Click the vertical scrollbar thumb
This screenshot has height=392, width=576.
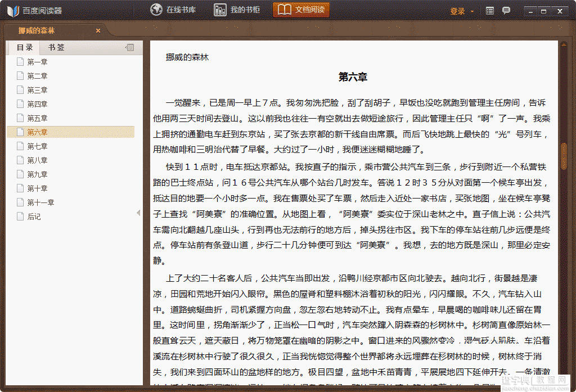pos(564,156)
